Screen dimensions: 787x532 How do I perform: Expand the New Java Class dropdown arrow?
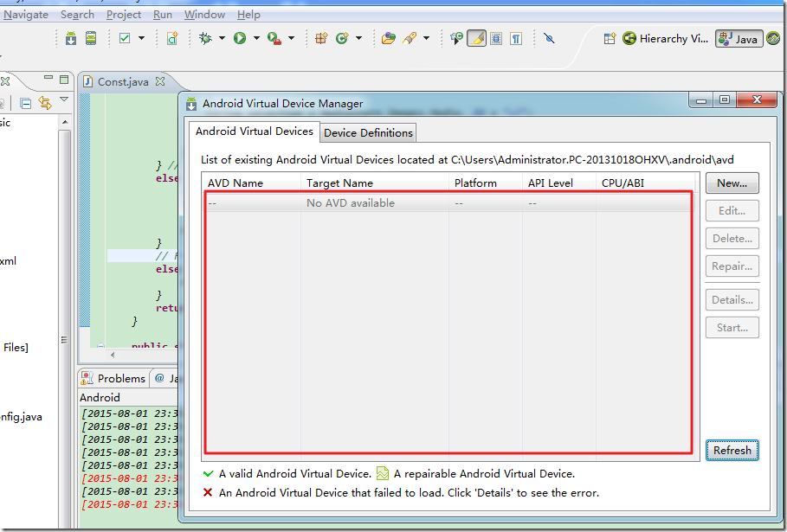click(358, 38)
